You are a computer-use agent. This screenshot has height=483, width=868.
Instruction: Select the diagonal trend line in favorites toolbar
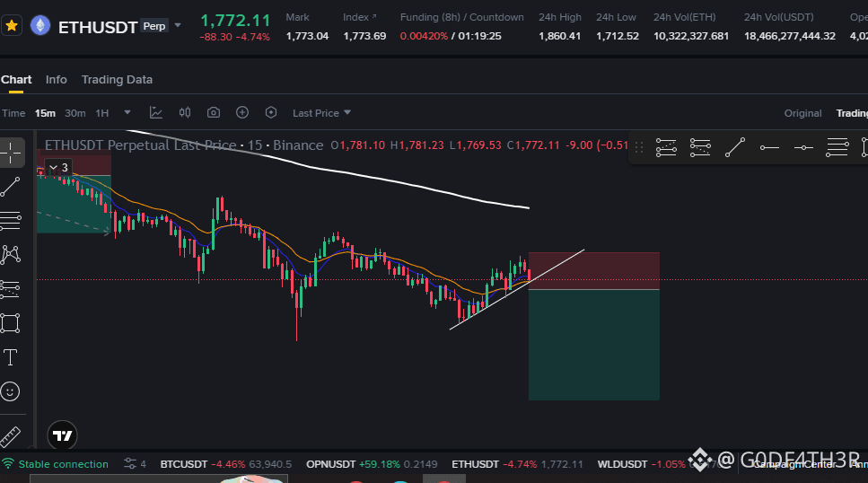tap(734, 147)
